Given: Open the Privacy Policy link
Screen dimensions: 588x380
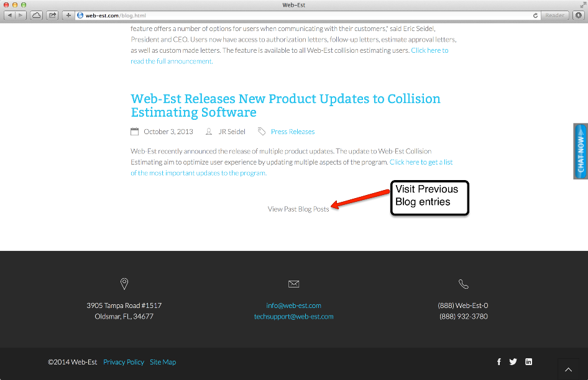Looking at the screenshot, I should coord(123,362).
